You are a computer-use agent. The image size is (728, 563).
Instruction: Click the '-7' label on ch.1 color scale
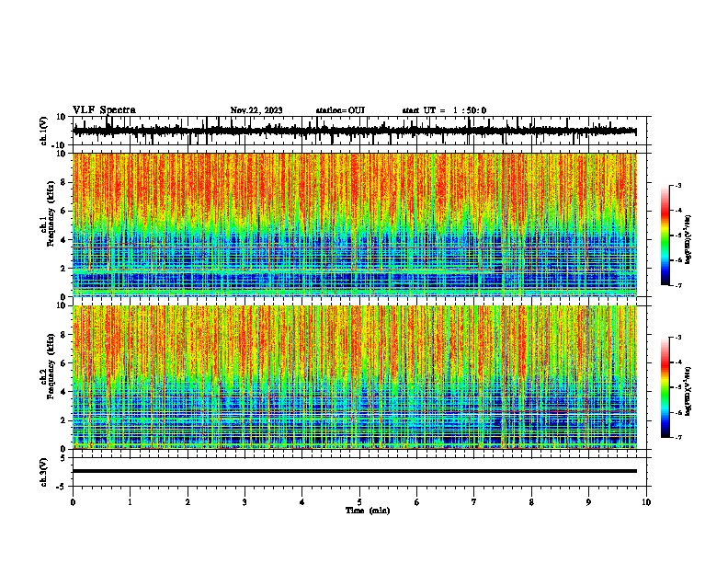point(677,285)
